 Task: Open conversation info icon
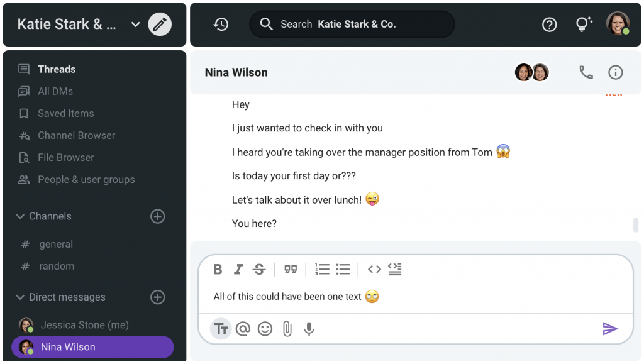pos(615,73)
